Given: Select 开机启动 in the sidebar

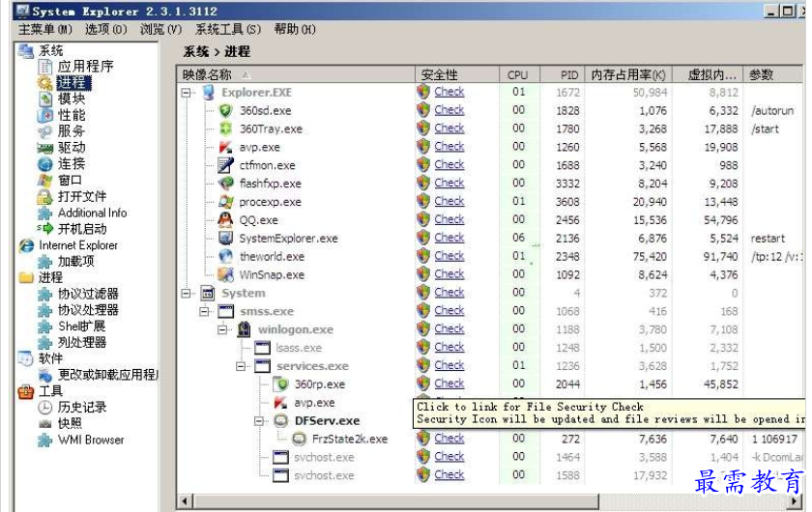Looking at the screenshot, I should click(82, 229).
